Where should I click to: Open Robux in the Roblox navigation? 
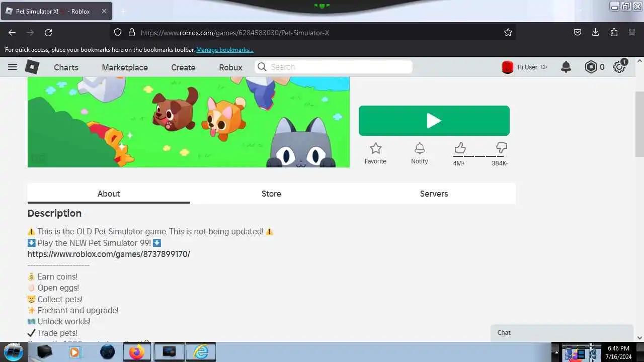[x=230, y=67]
